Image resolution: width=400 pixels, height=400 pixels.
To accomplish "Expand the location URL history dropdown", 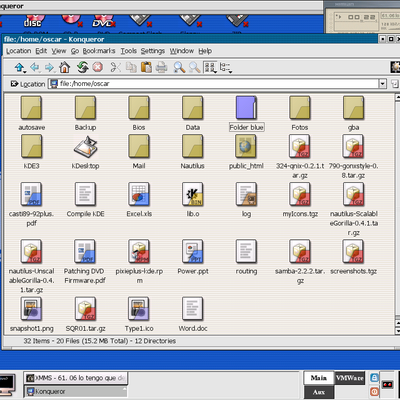I will tap(383, 84).
